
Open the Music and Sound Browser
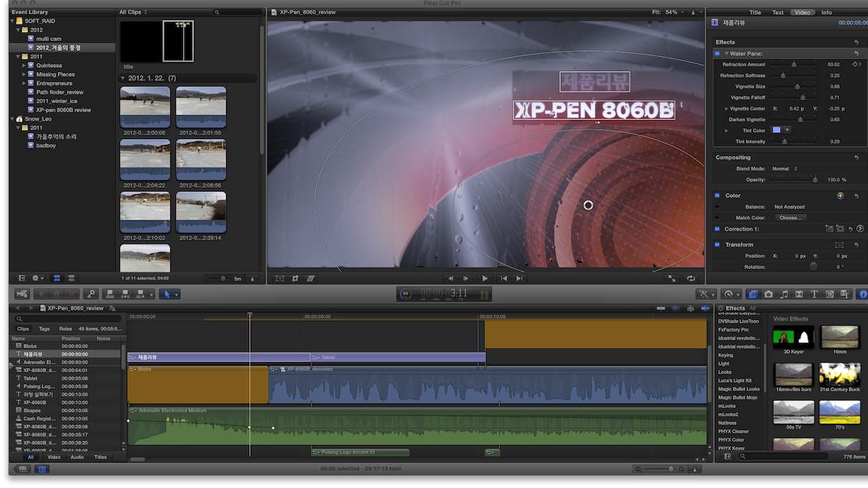[x=784, y=294]
